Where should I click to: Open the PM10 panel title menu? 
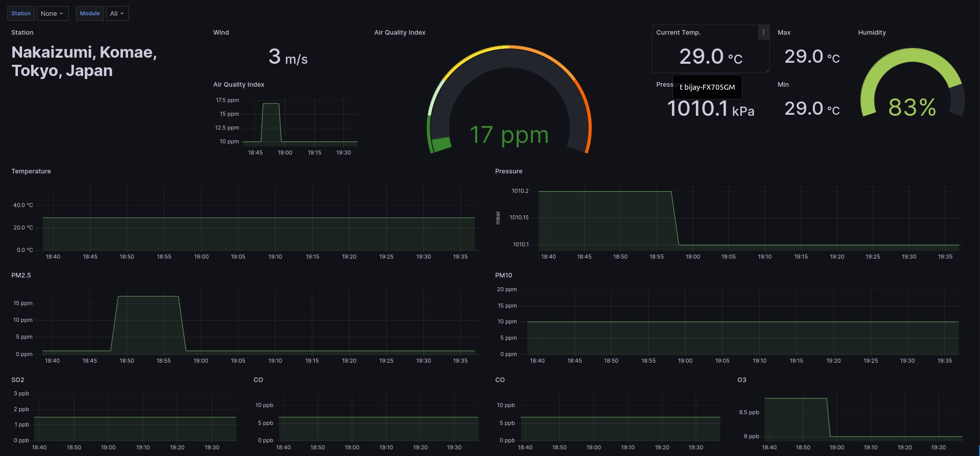[x=503, y=275]
